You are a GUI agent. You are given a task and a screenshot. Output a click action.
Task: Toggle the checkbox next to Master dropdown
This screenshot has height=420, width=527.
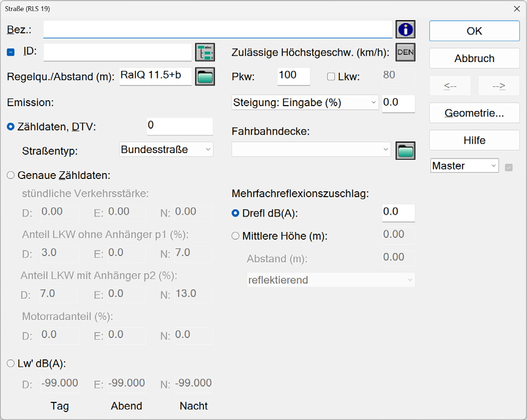click(509, 168)
